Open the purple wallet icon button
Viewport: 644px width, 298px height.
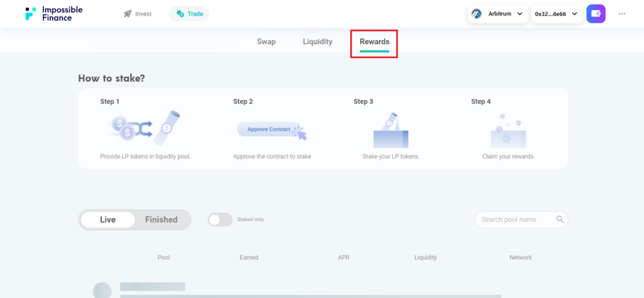point(596,14)
